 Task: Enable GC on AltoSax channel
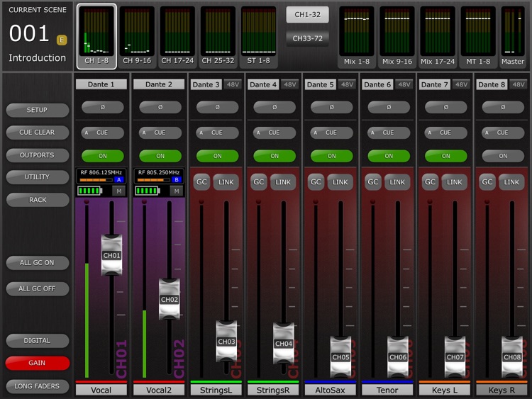point(316,182)
